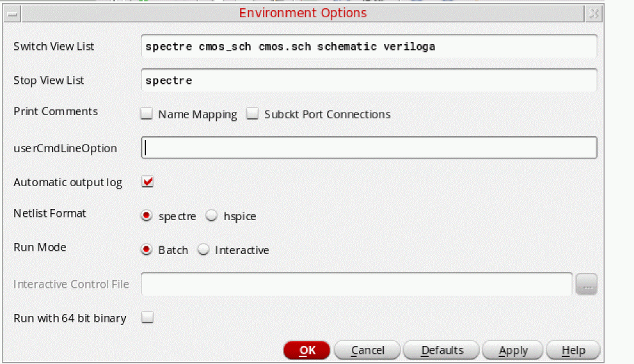Screen dimensions: 634x364
Task: Select hspice as Netlist Format
Action: click(x=211, y=216)
